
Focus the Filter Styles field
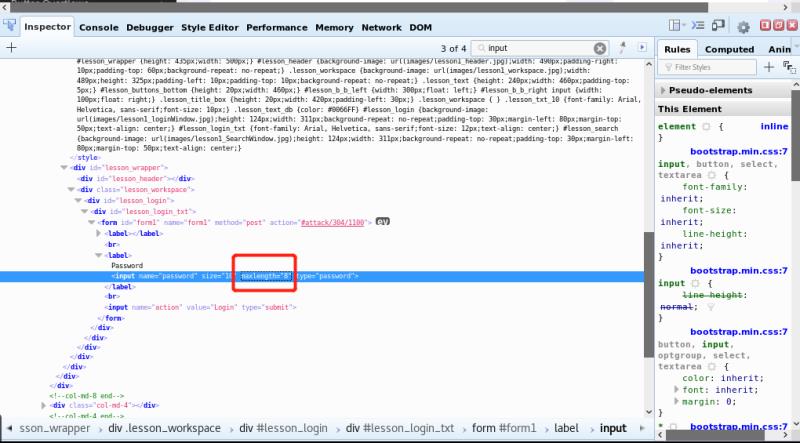(708, 67)
